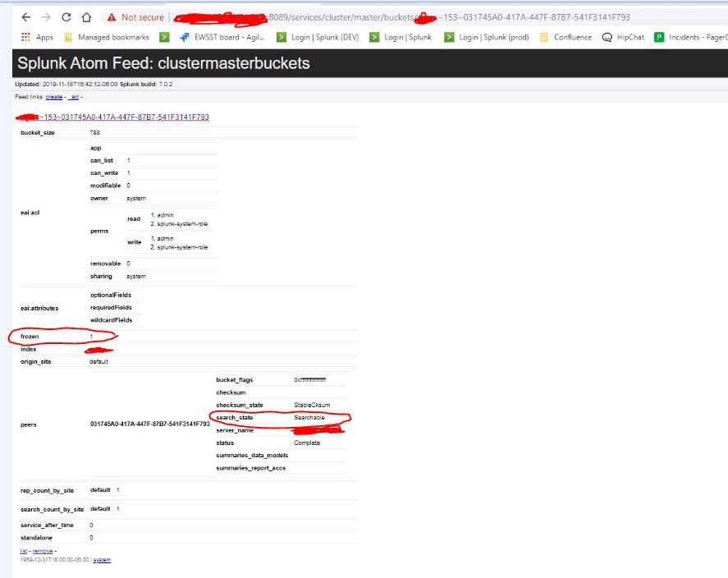
Task: Click the 'bucket_flags' label
Action: [235, 380]
